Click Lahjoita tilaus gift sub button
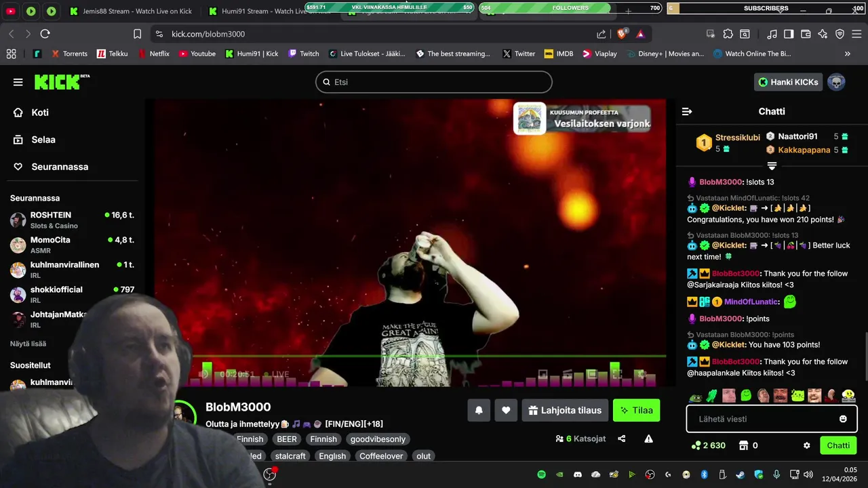The image size is (868, 488). (x=565, y=410)
